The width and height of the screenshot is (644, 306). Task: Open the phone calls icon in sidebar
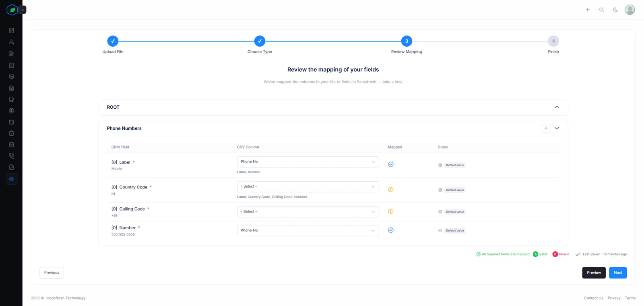[11, 156]
